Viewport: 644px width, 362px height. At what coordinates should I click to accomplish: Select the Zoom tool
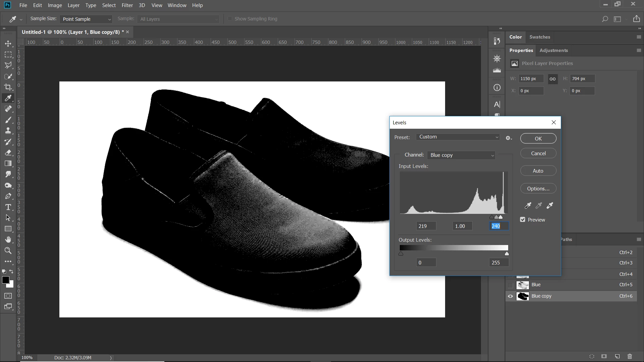(x=8, y=251)
